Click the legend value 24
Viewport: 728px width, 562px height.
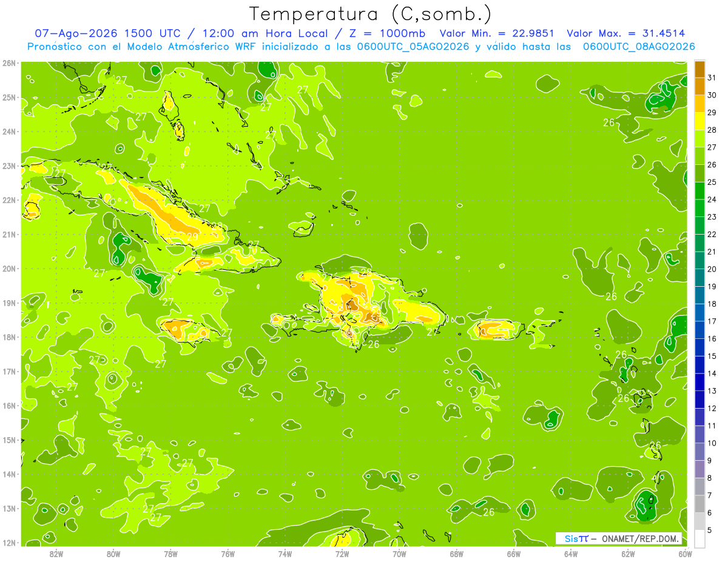click(x=712, y=199)
